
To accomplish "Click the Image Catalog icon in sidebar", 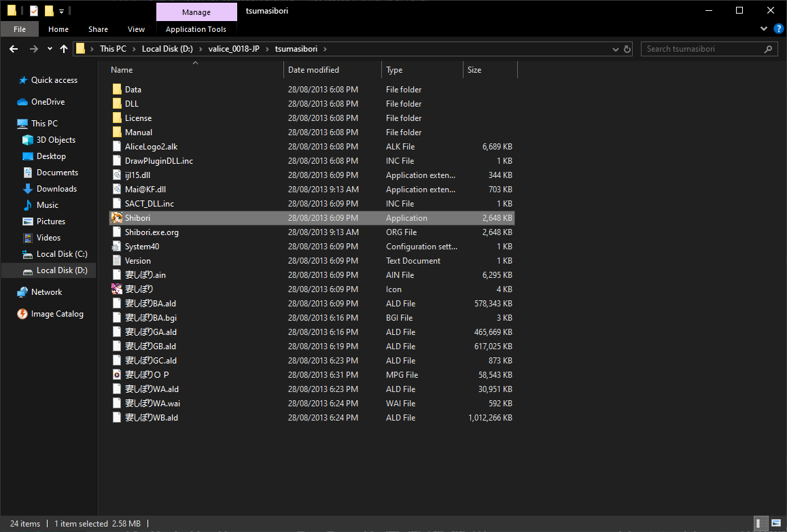I will click(22, 314).
